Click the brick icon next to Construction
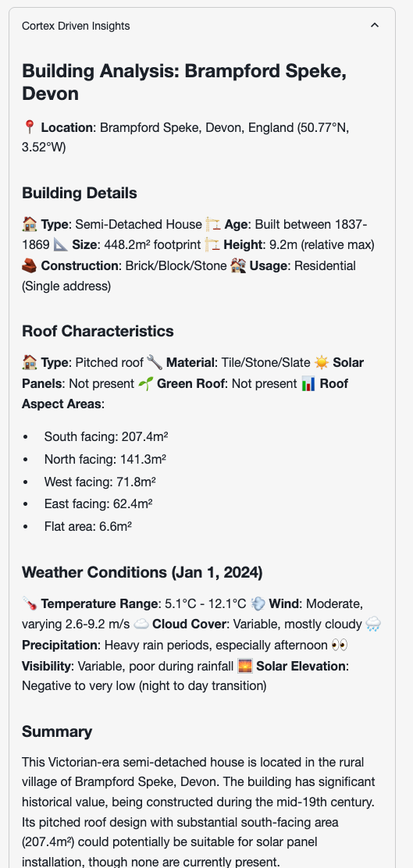Viewport: 413px width, 868px height. coord(30,265)
